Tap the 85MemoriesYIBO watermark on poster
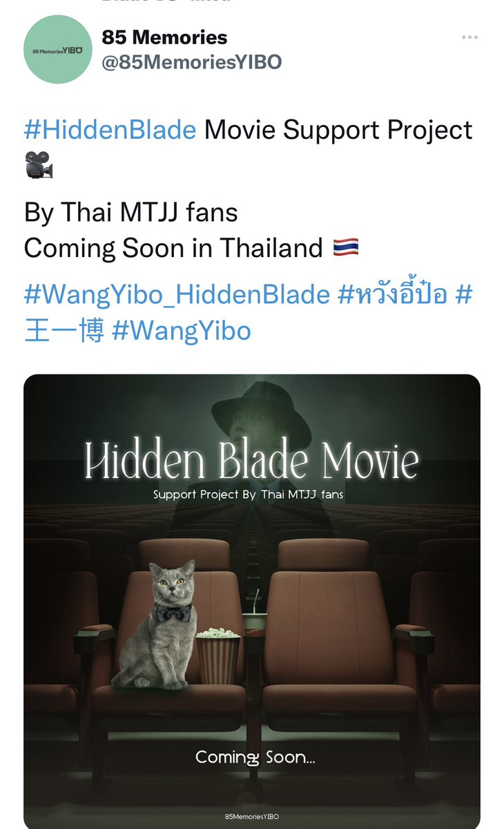 click(x=252, y=816)
